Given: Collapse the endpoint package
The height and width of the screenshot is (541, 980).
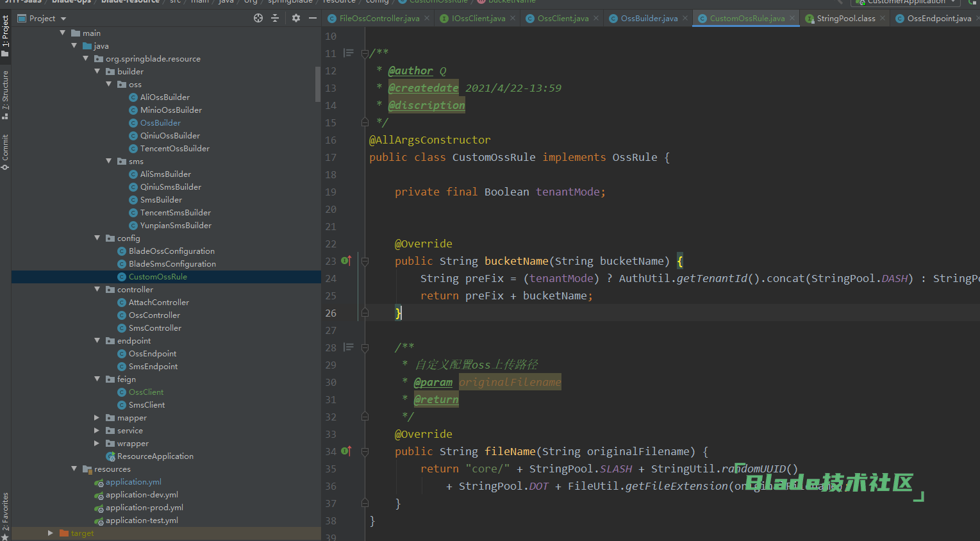Looking at the screenshot, I should (97, 340).
